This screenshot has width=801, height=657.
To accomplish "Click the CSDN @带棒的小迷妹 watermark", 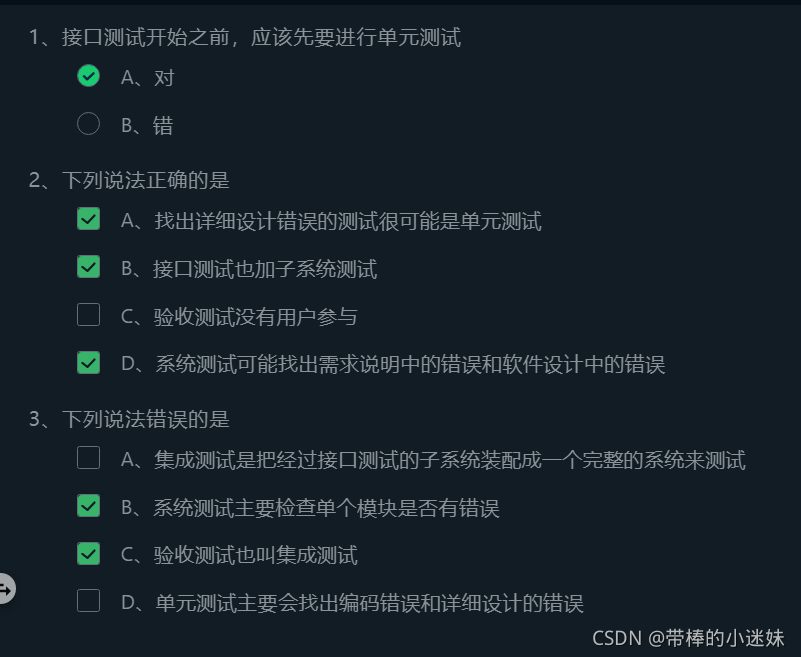I will (688, 638).
